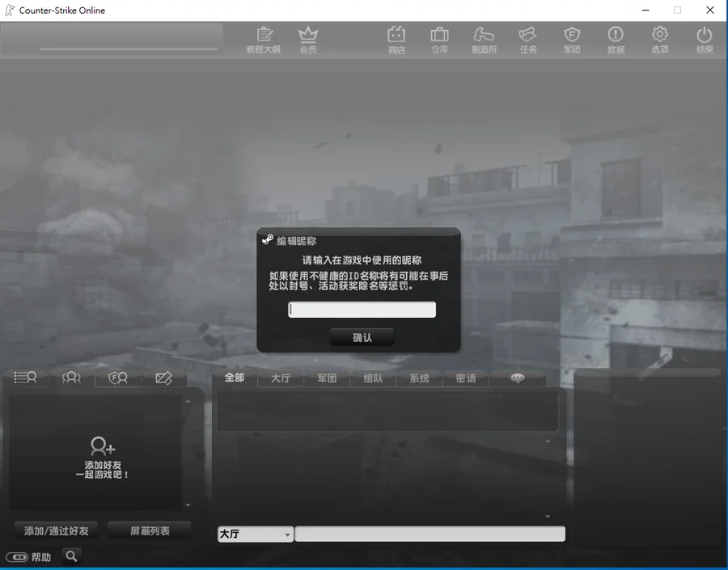Close the Counter-Strike Online window
The image size is (728, 570).
710,11
